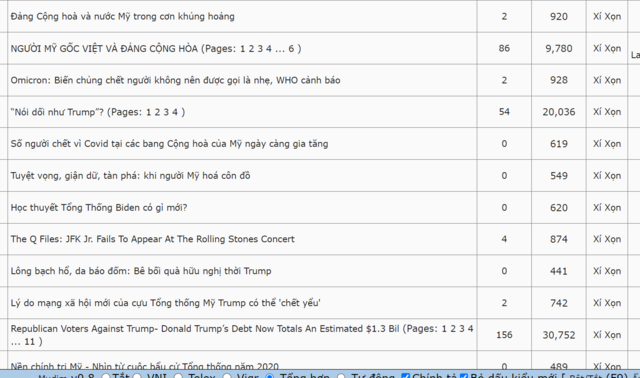Open thread 'Lý do mạng xã hội mới của cựu Tổng thống'
Image resolution: width=640 pixels, height=378 pixels.
(x=165, y=303)
